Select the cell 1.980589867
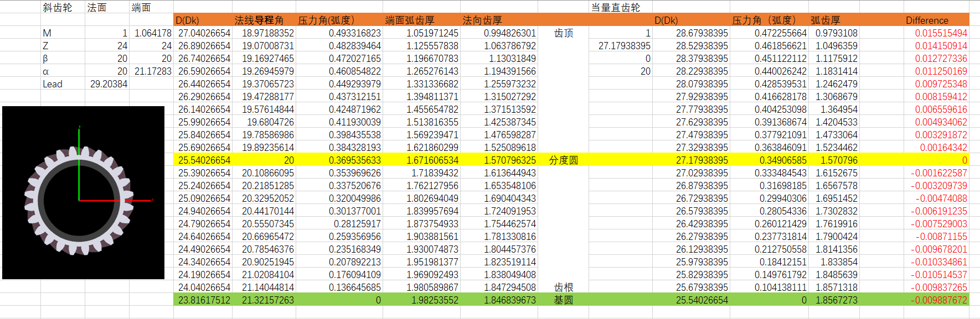The width and height of the screenshot is (980, 319). [x=432, y=287]
